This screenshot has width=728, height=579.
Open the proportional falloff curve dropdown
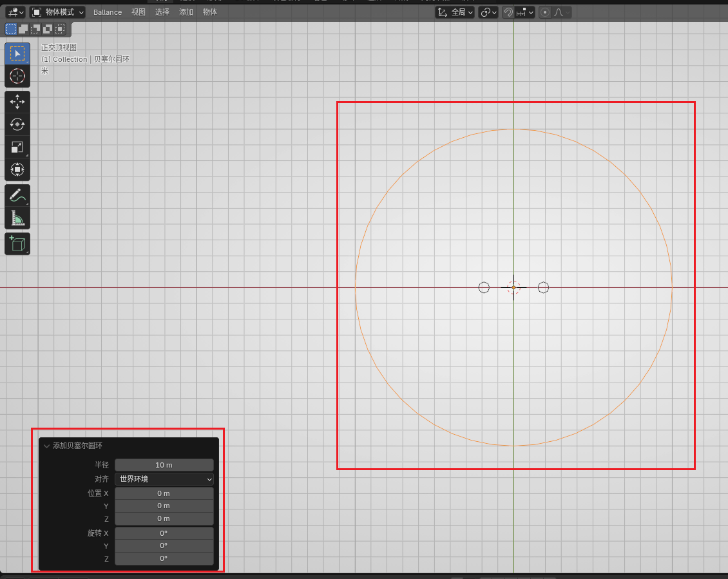(x=561, y=12)
